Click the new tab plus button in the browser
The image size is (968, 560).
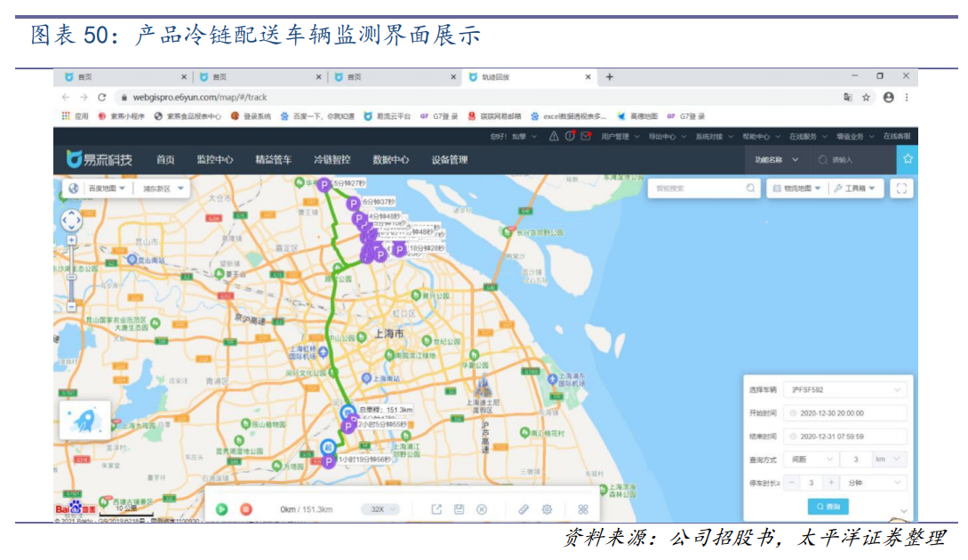[x=609, y=77]
